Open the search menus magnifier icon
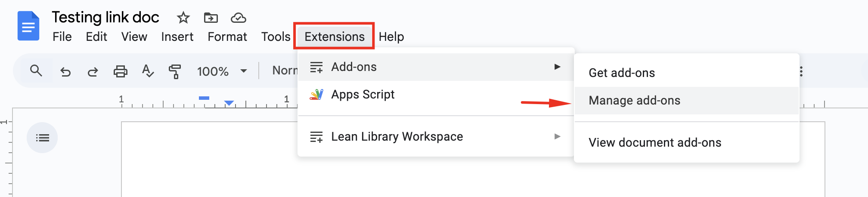The width and height of the screenshot is (868, 197). [36, 71]
